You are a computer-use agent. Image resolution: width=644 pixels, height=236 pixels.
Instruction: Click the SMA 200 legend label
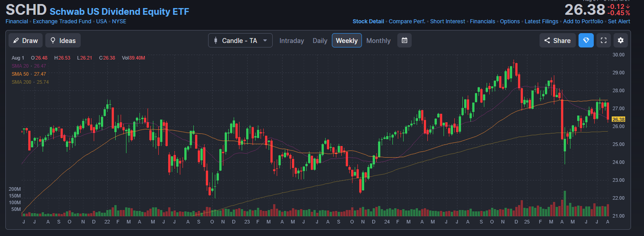[22, 82]
